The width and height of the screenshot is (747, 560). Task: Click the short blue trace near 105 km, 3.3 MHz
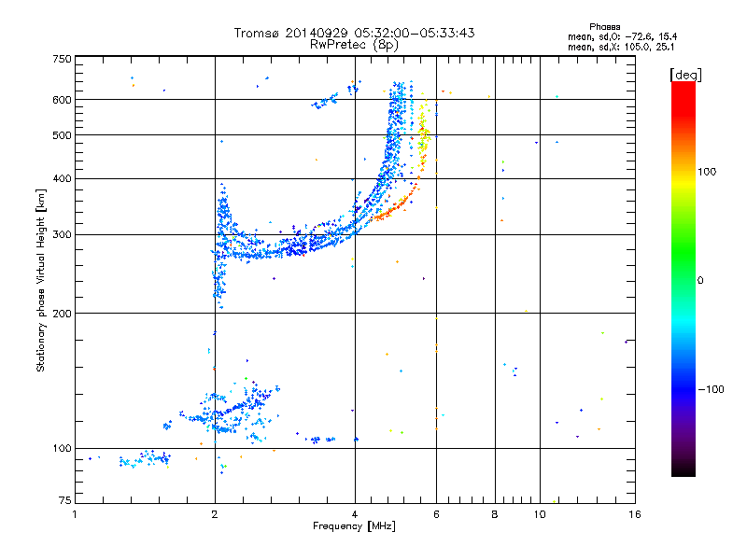[x=321, y=440]
